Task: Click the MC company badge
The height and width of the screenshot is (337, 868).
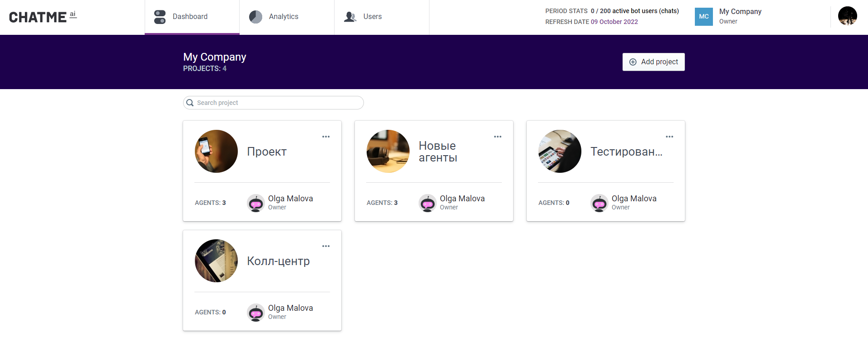Action: click(x=704, y=17)
